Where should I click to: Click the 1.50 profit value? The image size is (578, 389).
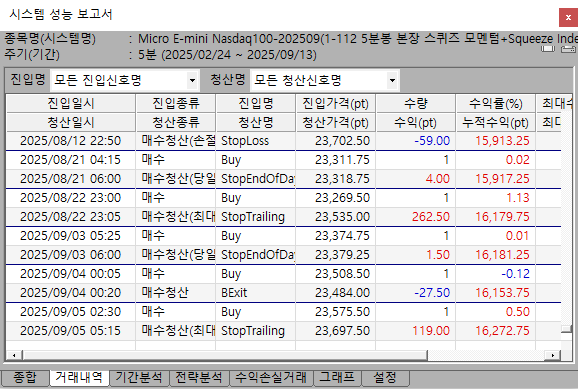[438, 255]
